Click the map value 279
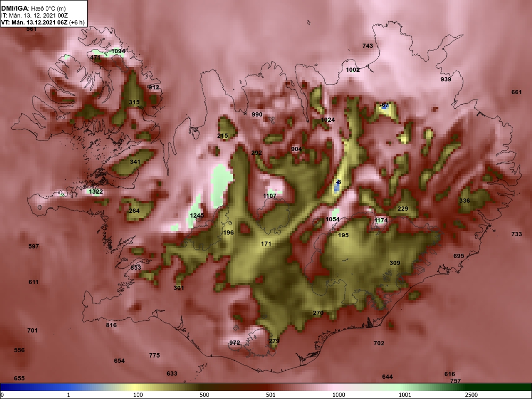The height and width of the screenshot is (399, 532). coord(274,342)
